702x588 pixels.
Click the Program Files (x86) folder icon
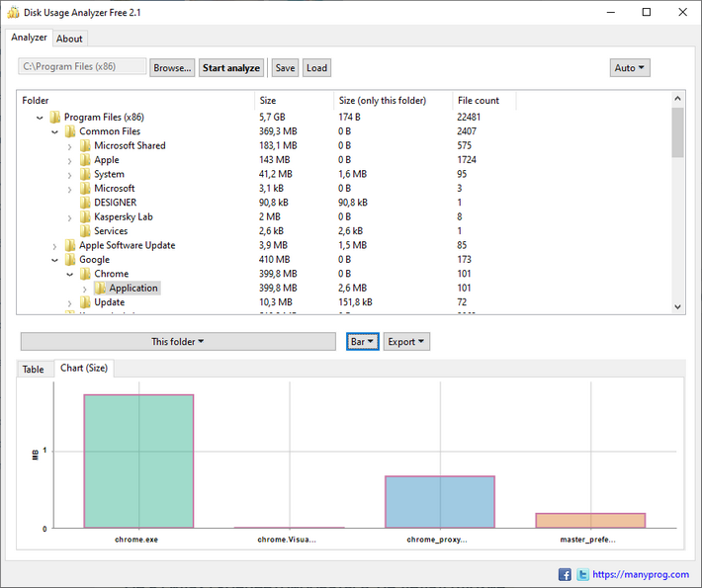[x=55, y=118]
